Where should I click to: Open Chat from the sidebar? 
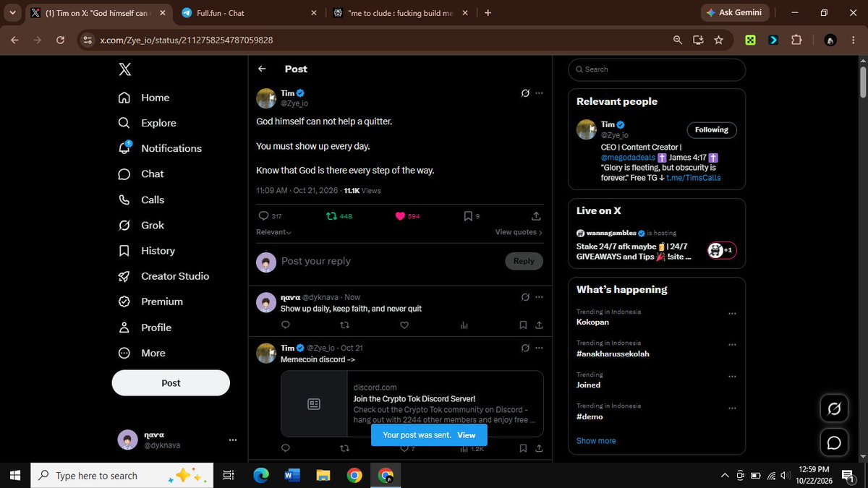[141, 174]
